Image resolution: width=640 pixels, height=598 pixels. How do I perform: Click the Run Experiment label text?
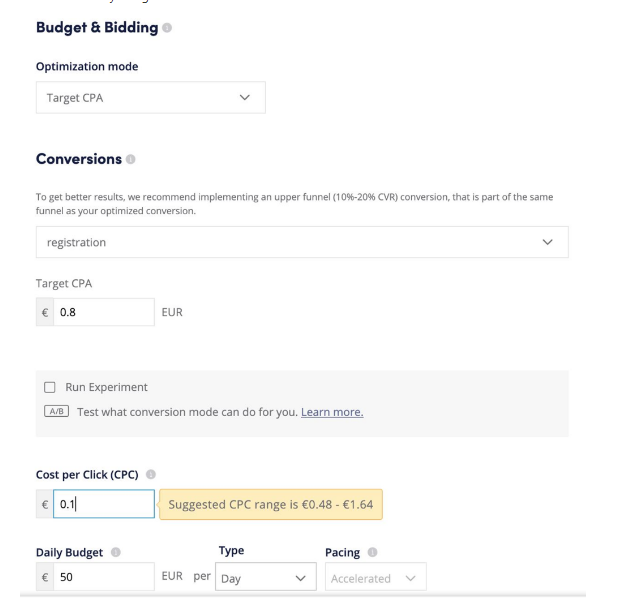[x=107, y=387]
